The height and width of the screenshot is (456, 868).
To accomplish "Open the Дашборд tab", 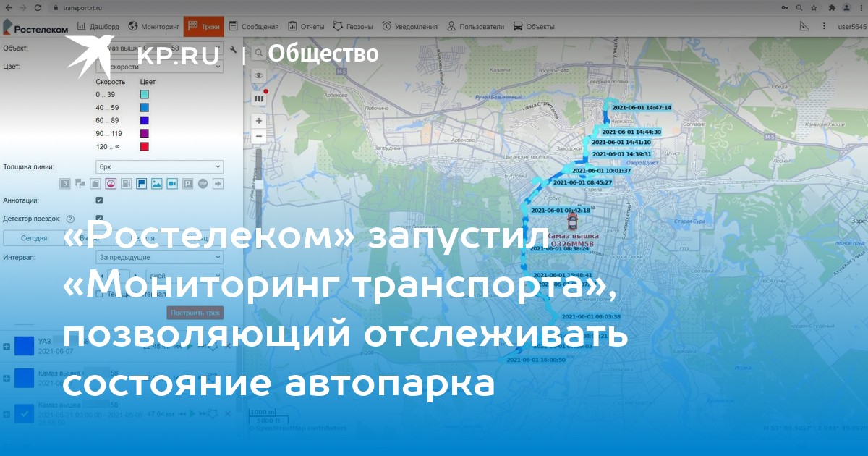I will 98,27.
